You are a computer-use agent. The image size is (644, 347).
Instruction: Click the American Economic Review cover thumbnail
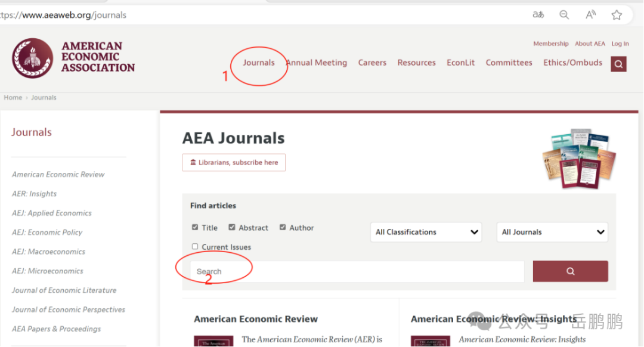(x=213, y=341)
